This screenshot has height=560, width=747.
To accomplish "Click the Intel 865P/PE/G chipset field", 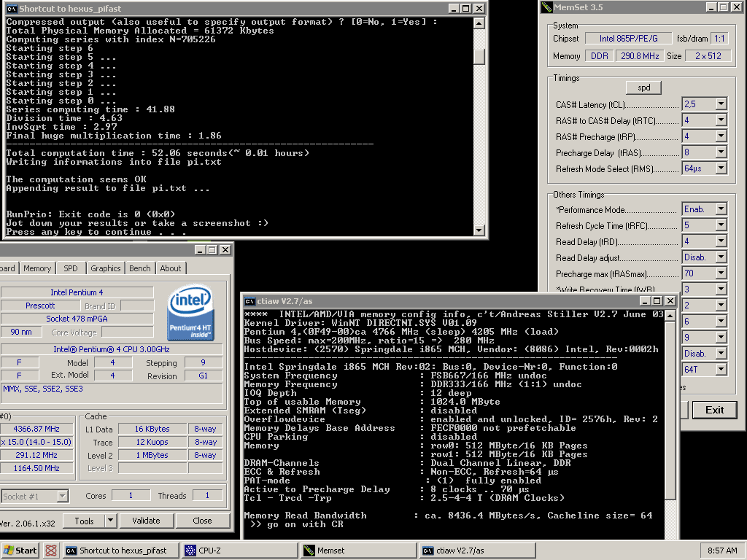I will (x=628, y=39).
